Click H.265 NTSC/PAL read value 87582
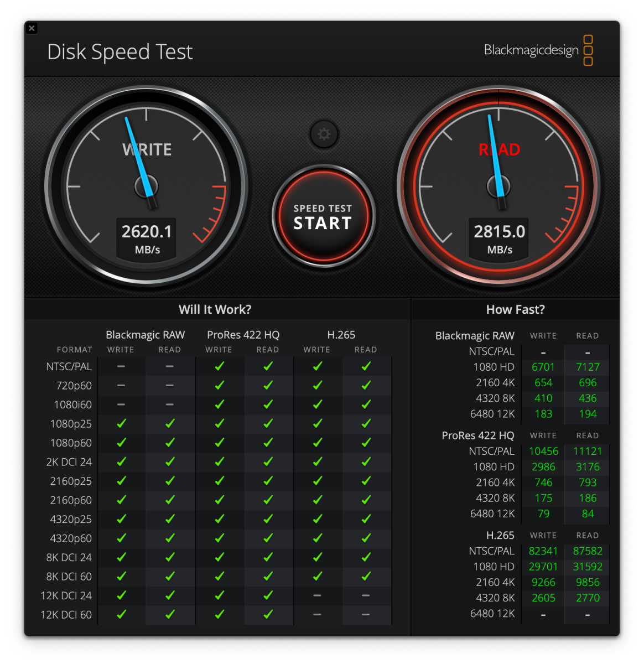The width and height of the screenshot is (644, 664). tap(588, 551)
